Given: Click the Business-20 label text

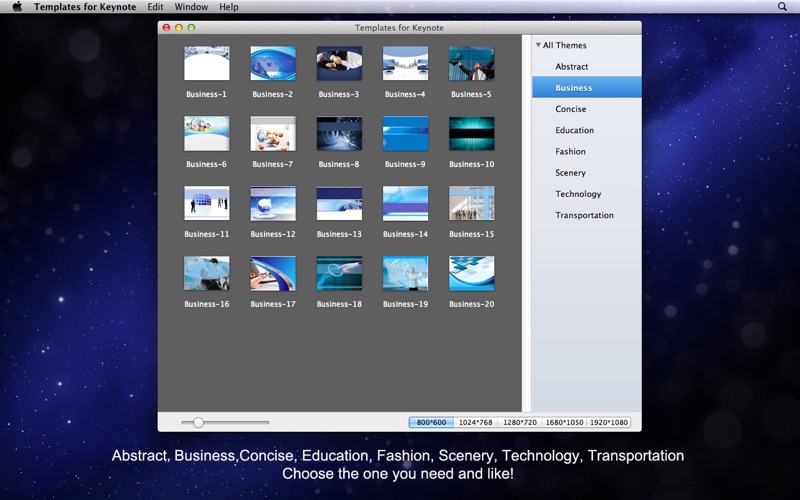Looking at the screenshot, I should 471,304.
